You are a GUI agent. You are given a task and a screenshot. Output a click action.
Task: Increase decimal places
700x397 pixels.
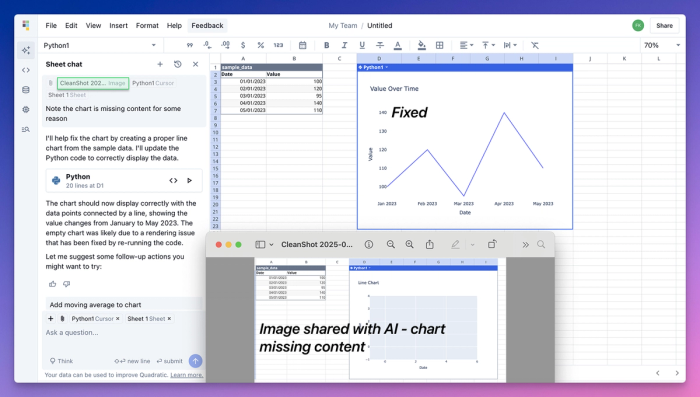coord(225,45)
